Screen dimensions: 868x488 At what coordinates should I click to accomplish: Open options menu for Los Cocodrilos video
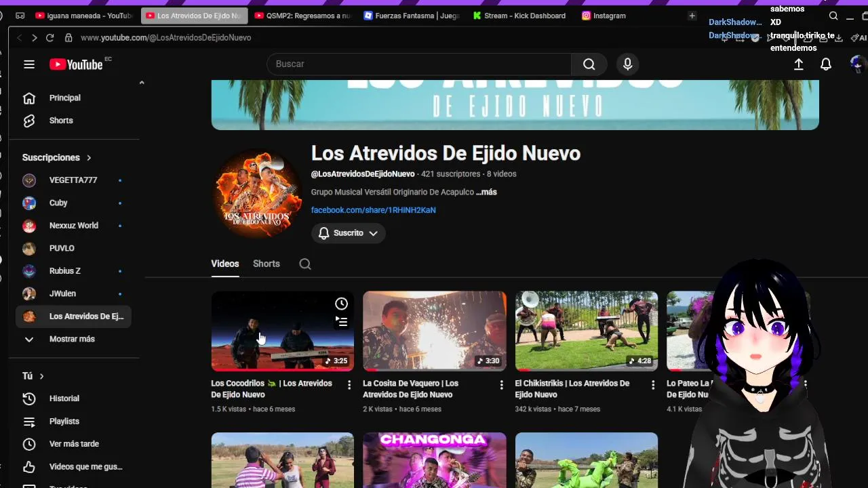[x=349, y=385]
